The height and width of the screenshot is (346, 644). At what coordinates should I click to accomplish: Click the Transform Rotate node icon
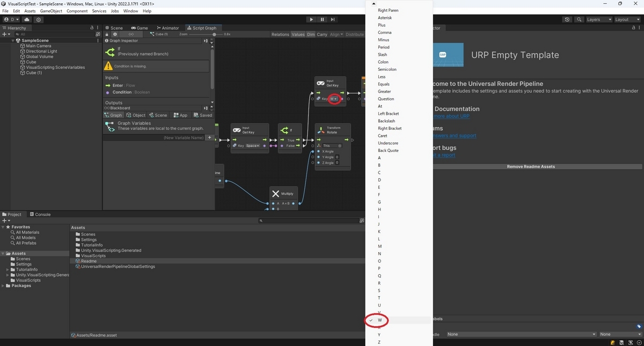click(322, 130)
